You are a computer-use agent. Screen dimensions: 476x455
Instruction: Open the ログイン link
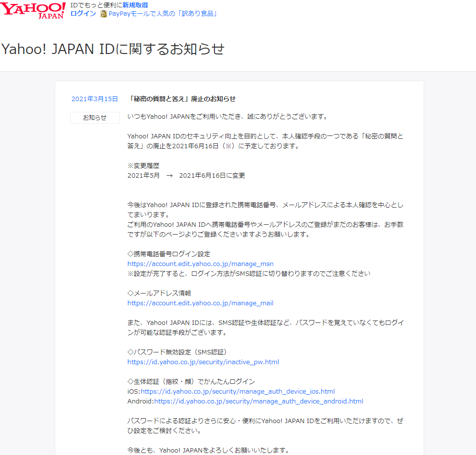click(x=83, y=14)
